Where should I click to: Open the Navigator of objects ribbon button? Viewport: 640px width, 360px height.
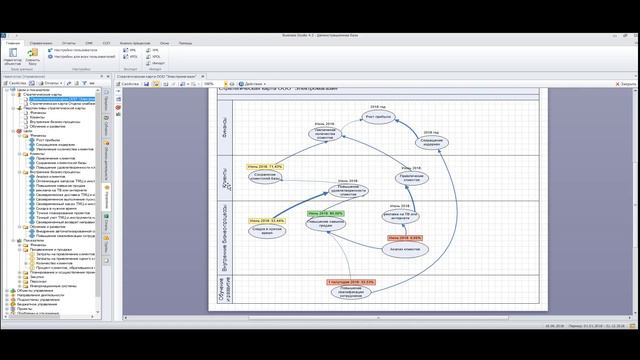click(x=13, y=56)
